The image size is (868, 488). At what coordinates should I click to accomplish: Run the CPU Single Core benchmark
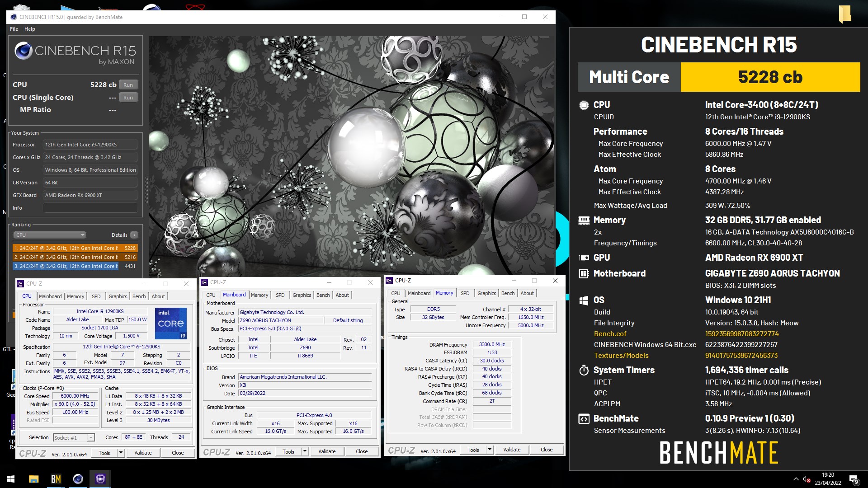[128, 98]
